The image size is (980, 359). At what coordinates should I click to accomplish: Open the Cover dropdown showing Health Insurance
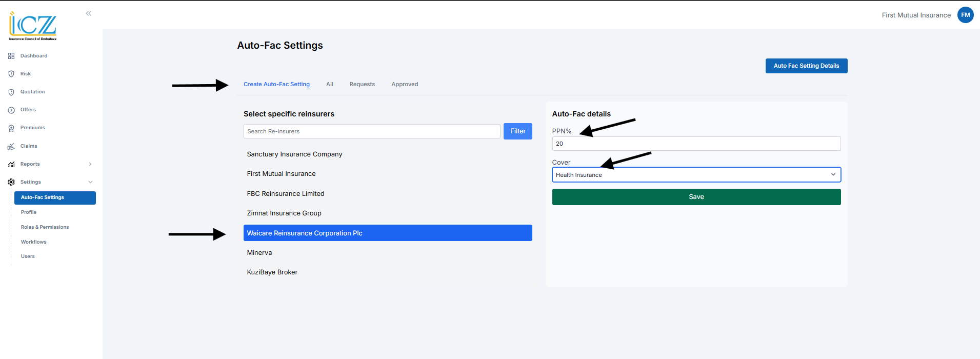pyautogui.click(x=696, y=175)
